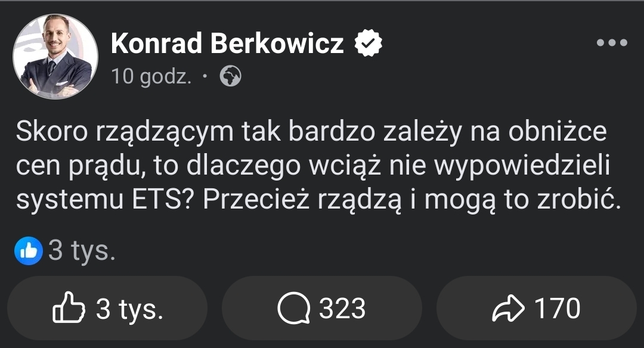Viewport: 644px width, 348px height.
Task: Click the globe public-audience icon
Action: coord(231,77)
